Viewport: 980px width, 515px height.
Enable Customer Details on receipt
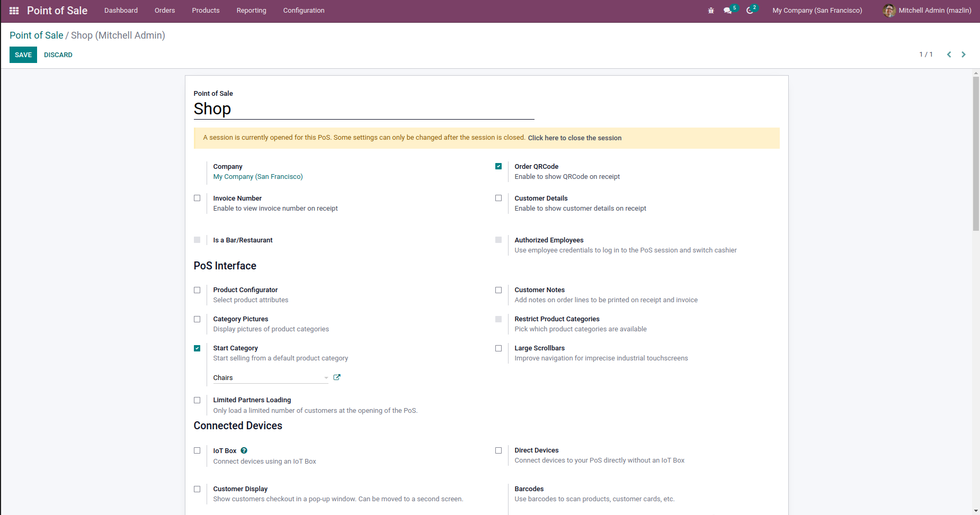(498, 198)
